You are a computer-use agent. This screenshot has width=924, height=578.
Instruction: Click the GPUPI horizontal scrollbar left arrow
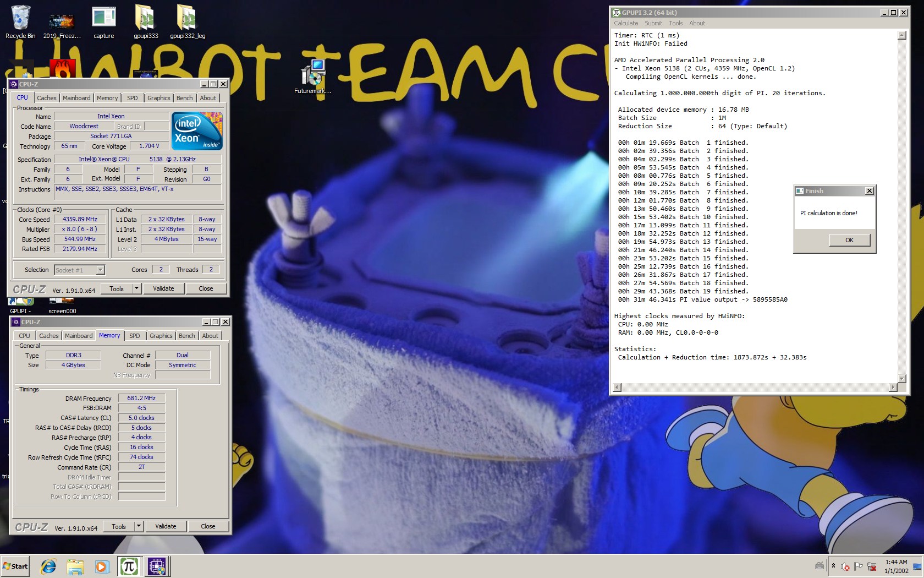click(617, 388)
